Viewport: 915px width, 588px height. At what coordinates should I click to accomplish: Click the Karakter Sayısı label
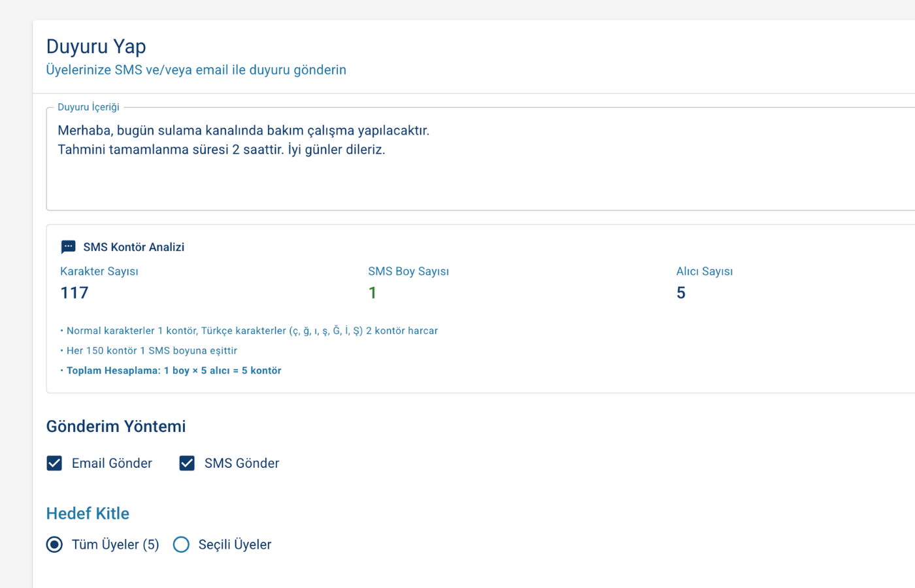coord(99,271)
